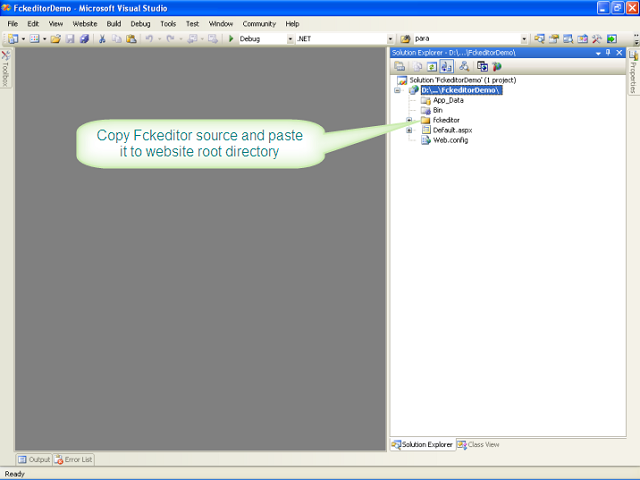Collapse the FckeditorDemo project node
The image size is (640, 480).
pos(397,90)
